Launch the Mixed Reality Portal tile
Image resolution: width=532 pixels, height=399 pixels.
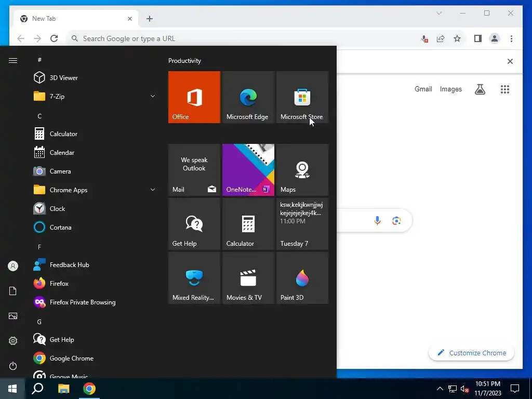[x=194, y=278]
